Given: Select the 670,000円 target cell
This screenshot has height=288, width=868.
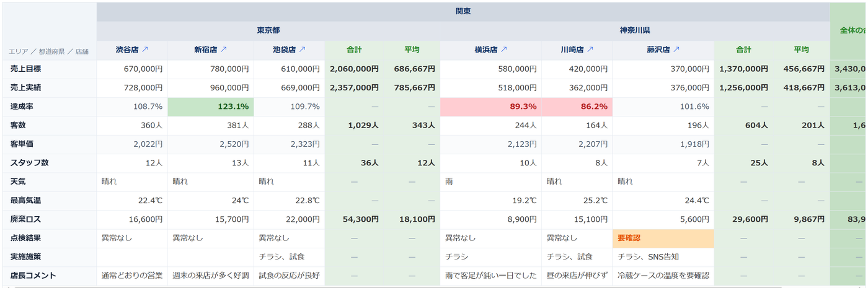Looking at the screenshot, I should pos(132,69).
